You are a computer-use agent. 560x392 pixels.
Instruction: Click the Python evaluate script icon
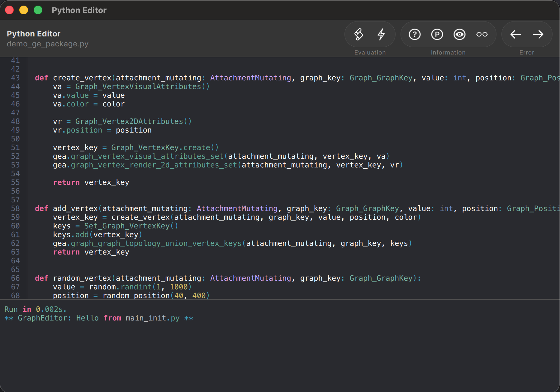(358, 35)
